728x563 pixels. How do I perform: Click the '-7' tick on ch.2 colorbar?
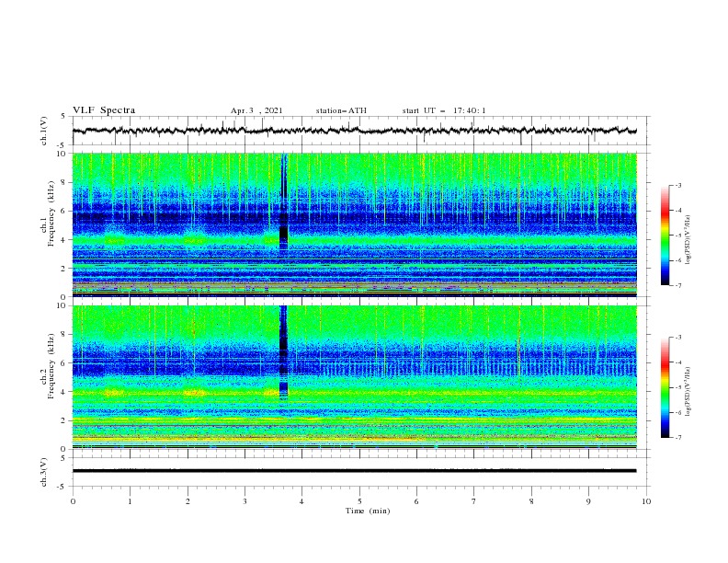click(x=677, y=437)
